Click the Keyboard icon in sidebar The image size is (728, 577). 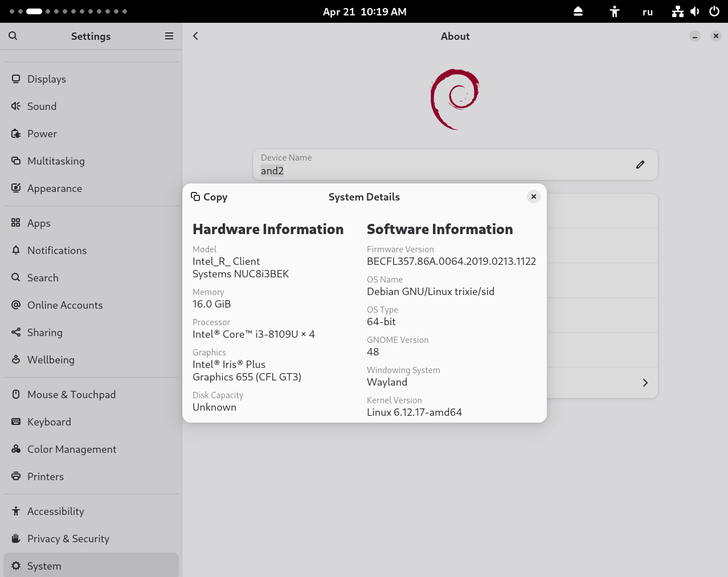16,422
